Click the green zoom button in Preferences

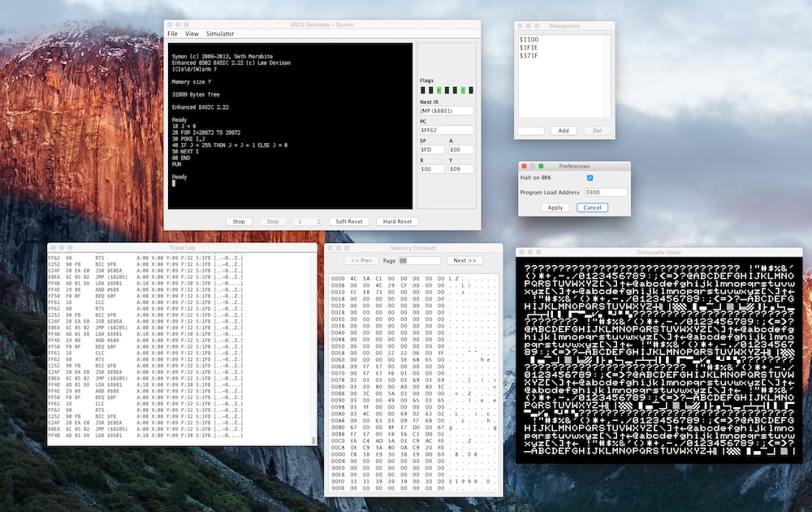(x=541, y=167)
